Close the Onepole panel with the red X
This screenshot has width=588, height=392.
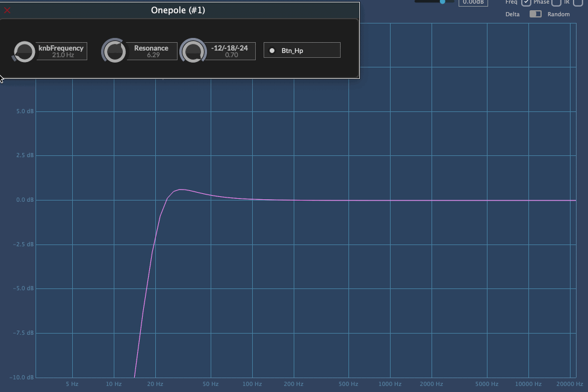(x=7, y=10)
